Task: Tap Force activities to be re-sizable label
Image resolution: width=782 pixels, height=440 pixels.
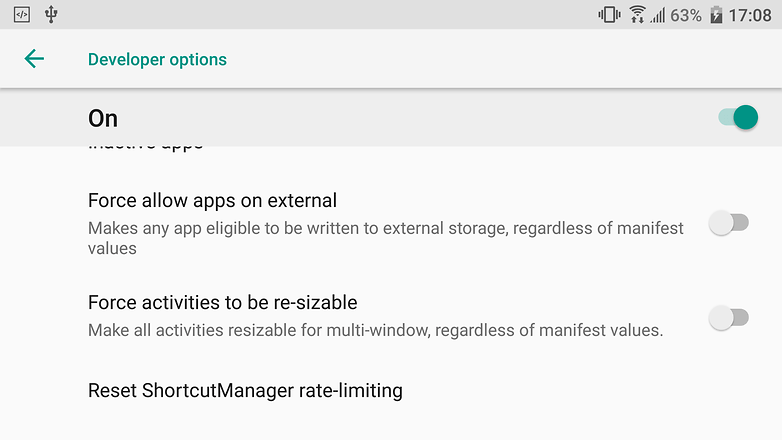Action: [x=222, y=303]
